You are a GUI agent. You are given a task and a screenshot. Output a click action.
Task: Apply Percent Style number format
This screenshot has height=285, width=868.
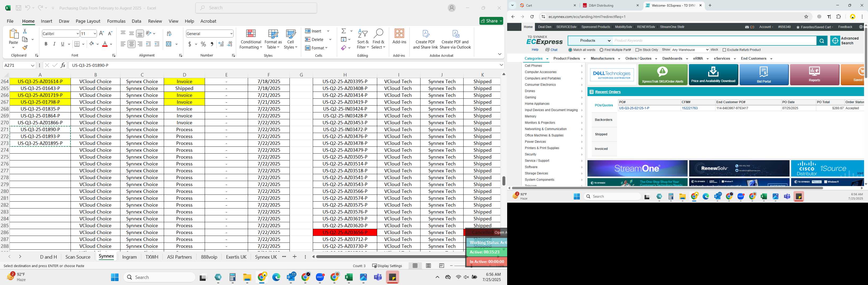tap(203, 44)
